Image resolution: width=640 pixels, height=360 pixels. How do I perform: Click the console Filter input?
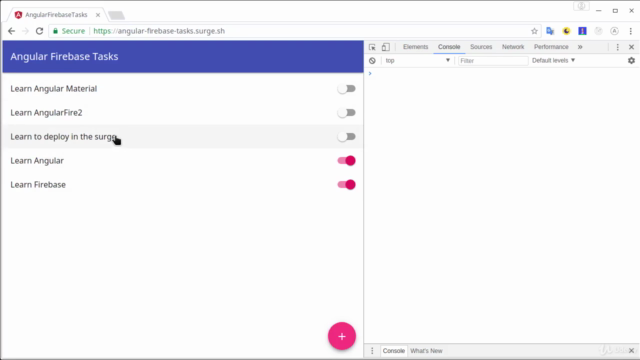coord(493,60)
